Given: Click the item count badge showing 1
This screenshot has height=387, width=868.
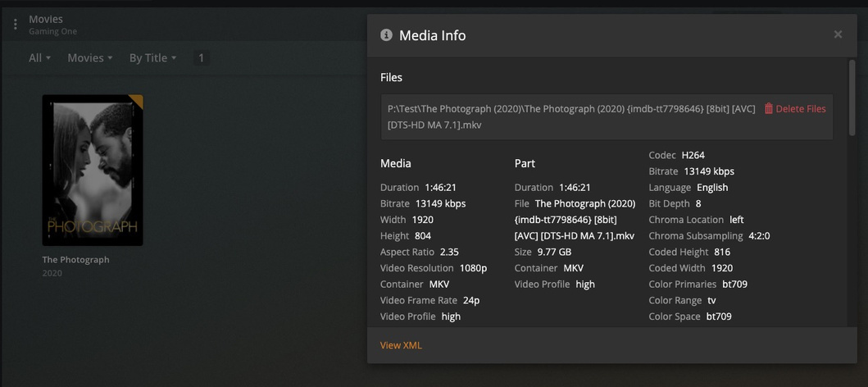Looking at the screenshot, I should tap(202, 58).
